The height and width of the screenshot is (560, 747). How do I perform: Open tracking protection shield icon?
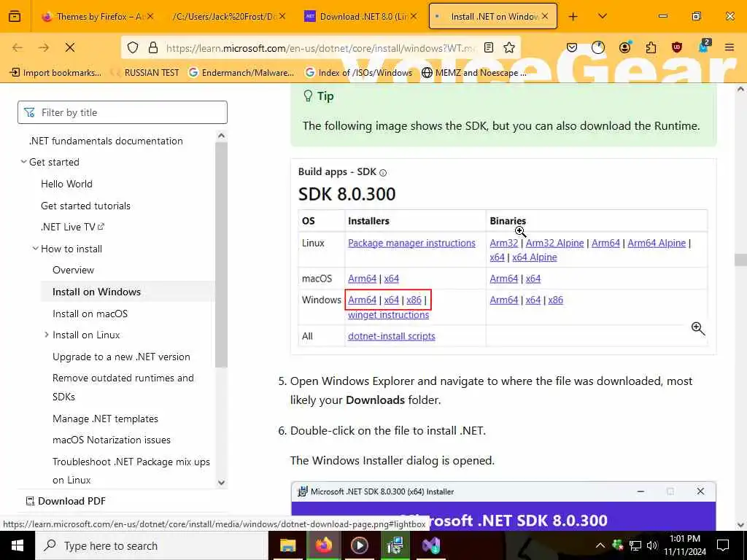click(133, 47)
